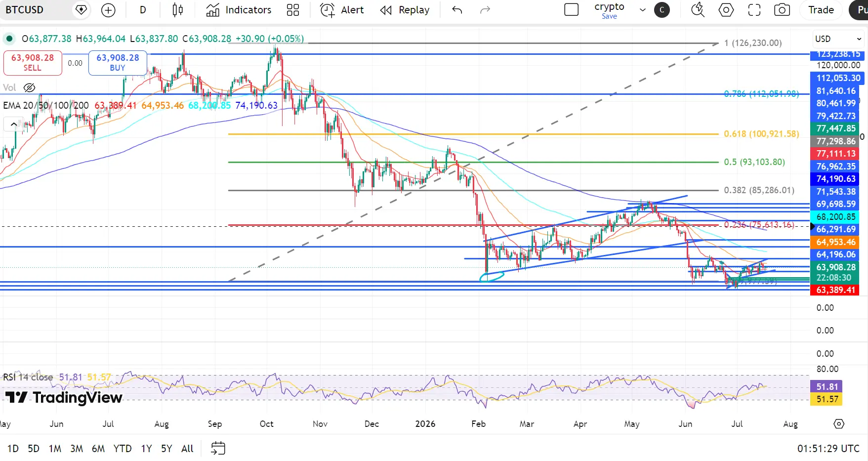Select the 1Y time range
The height and width of the screenshot is (461, 868).
[x=146, y=449]
